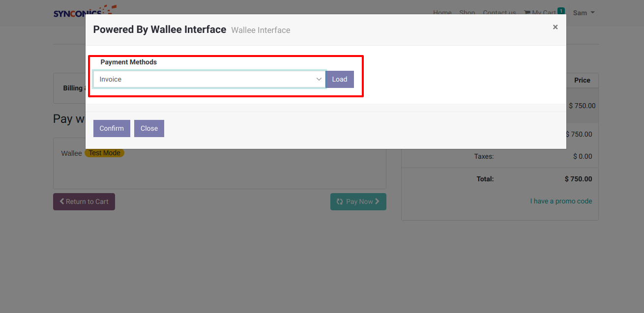Click the yellow Test Mode badge
The height and width of the screenshot is (313, 644).
click(x=104, y=153)
